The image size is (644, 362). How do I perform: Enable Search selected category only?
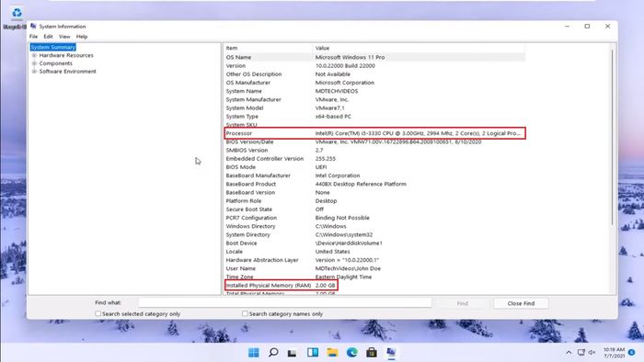point(98,313)
